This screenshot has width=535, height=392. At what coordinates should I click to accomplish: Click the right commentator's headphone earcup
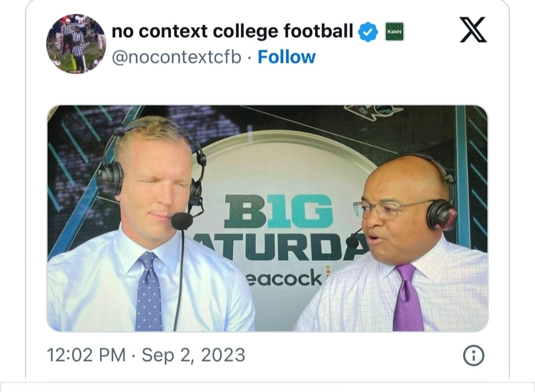(x=441, y=215)
